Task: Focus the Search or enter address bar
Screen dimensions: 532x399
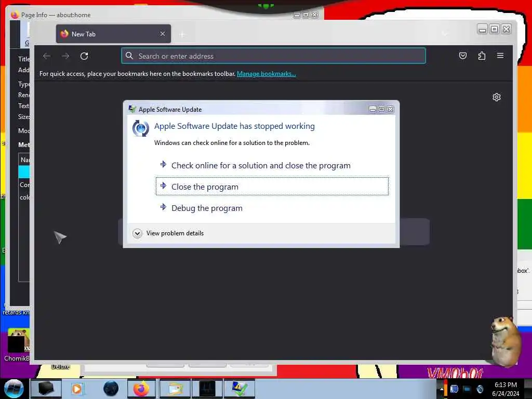Action: click(273, 56)
